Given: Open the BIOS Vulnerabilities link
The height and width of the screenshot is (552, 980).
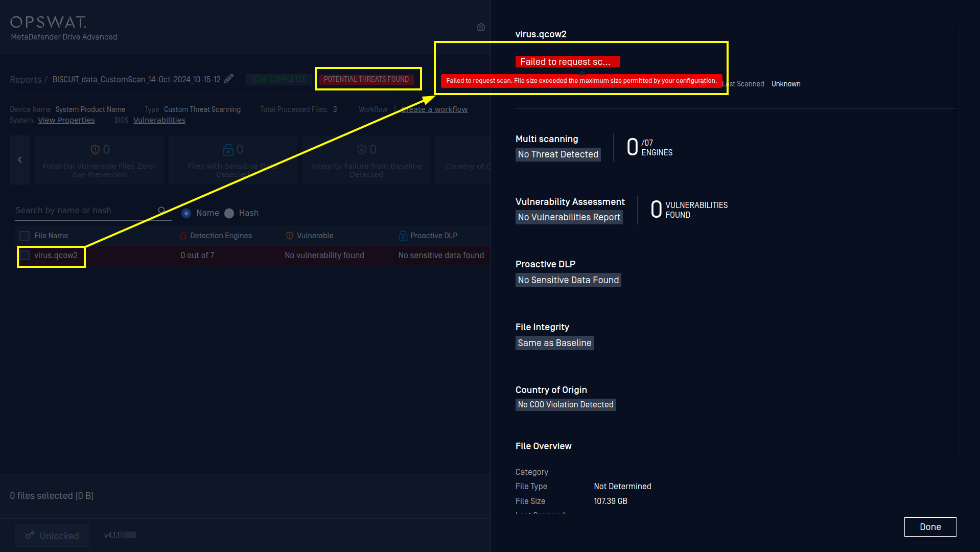Looking at the screenshot, I should click(159, 120).
